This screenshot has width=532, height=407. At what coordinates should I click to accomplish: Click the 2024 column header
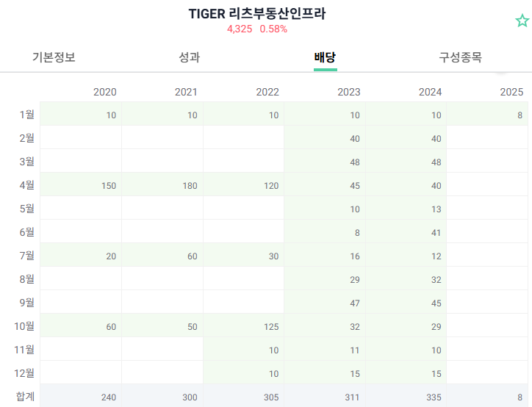pos(430,92)
